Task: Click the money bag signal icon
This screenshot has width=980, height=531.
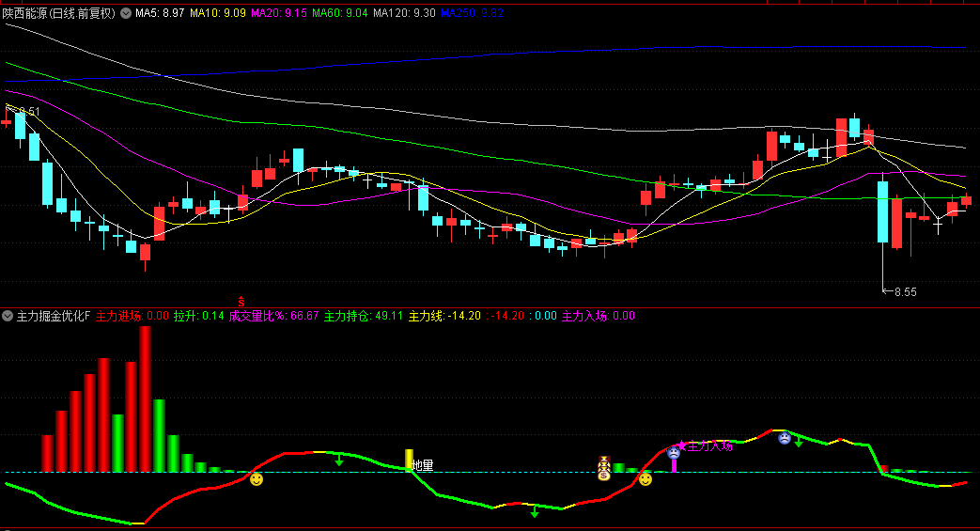Action: click(x=604, y=468)
